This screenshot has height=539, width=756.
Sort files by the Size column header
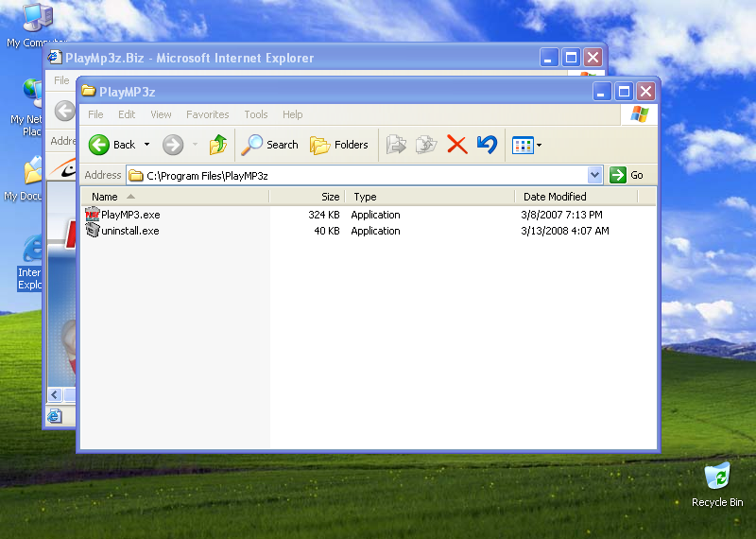click(307, 197)
